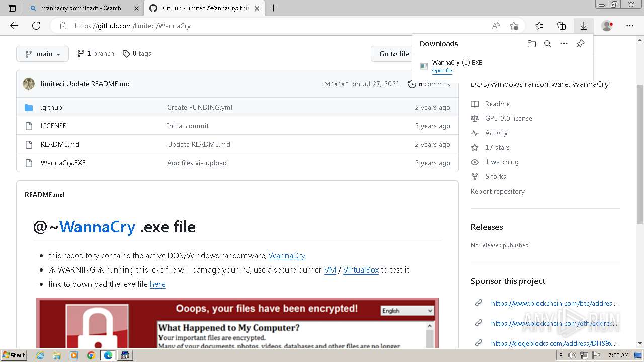The image size is (644, 362).
Task: Open the WannaCry.EXE file
Action: 63,163
